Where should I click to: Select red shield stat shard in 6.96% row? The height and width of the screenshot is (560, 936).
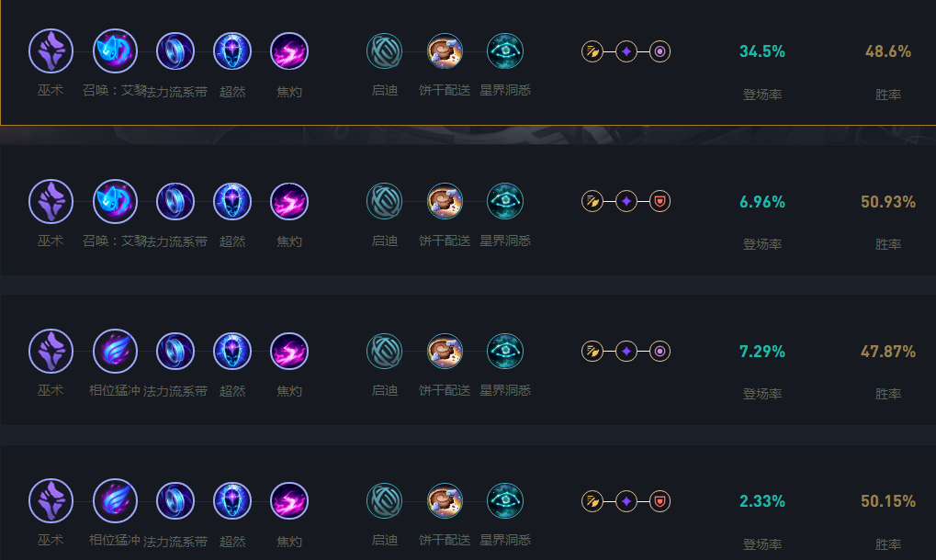(660, 202)
